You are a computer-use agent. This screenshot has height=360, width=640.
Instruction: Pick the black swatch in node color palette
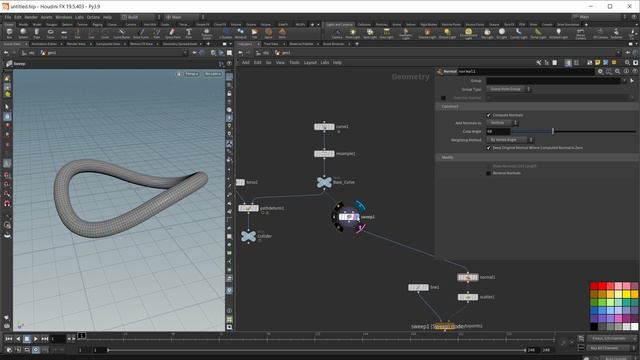click(x=594, y=326)
